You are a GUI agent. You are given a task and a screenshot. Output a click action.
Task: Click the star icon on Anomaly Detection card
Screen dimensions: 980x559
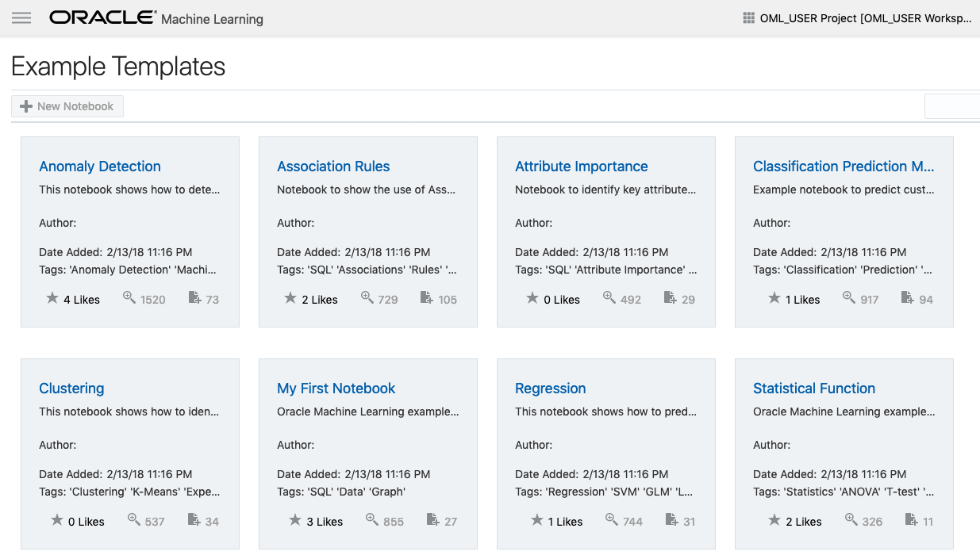pos(52,298)
